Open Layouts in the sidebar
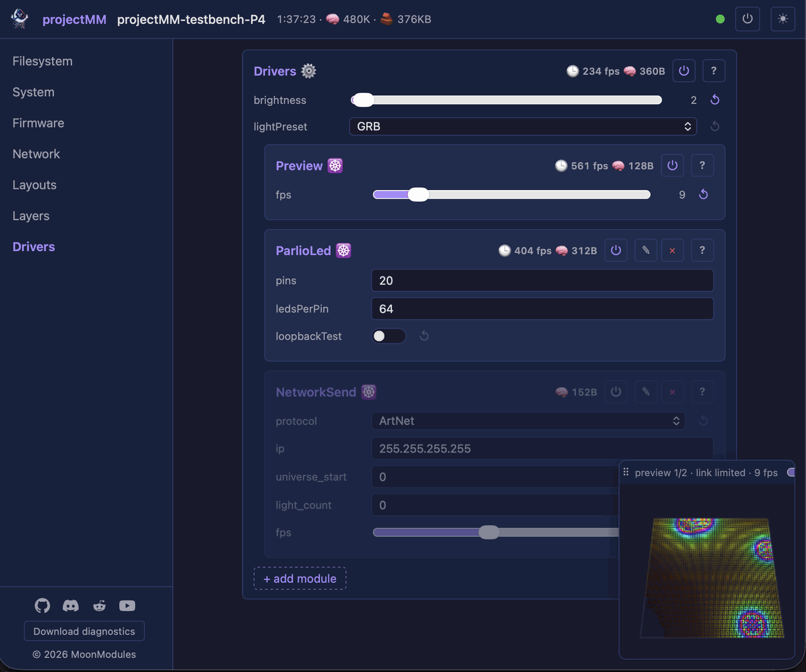The image size is (806, 672). (35, 185)
